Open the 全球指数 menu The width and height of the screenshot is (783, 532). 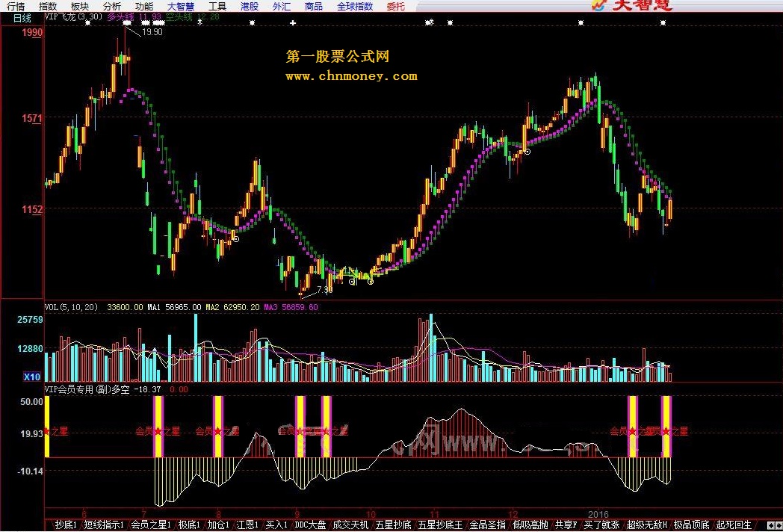[355, 6]
